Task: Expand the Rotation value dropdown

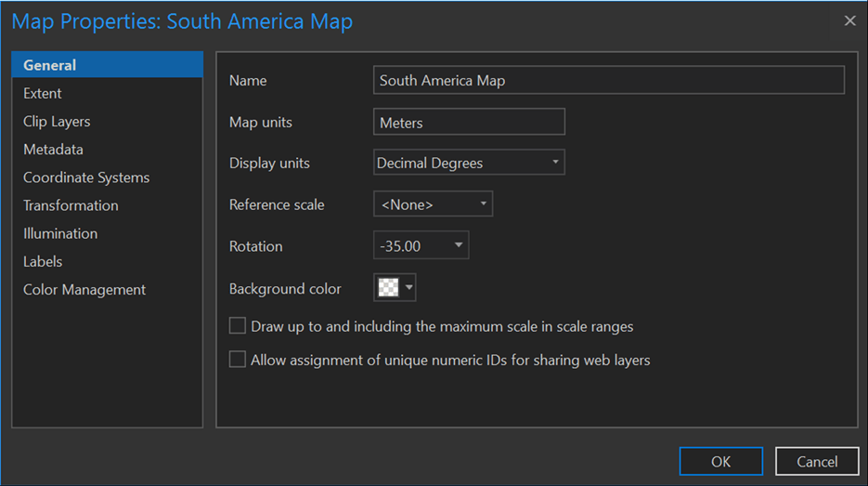Action: point(459,246)
